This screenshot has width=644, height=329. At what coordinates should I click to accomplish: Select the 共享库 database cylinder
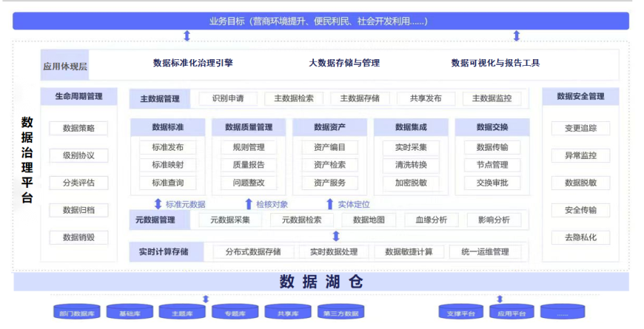pos(287,313)
